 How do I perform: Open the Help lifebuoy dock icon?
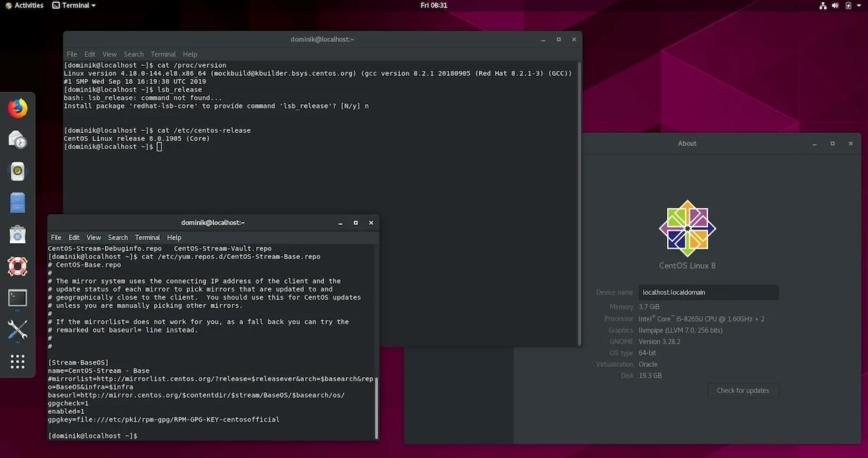pos(17,266)
